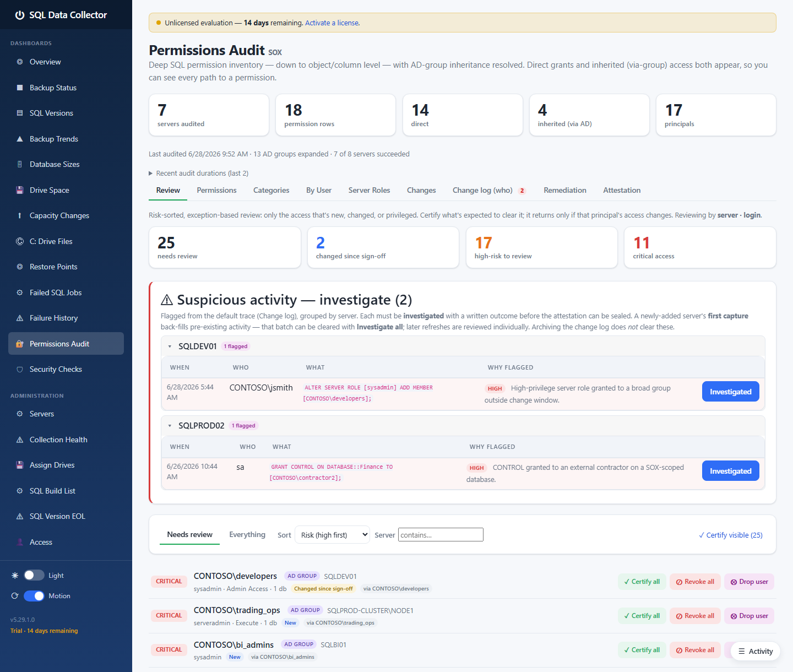Open the Servers administration page

tap(66, 414)
